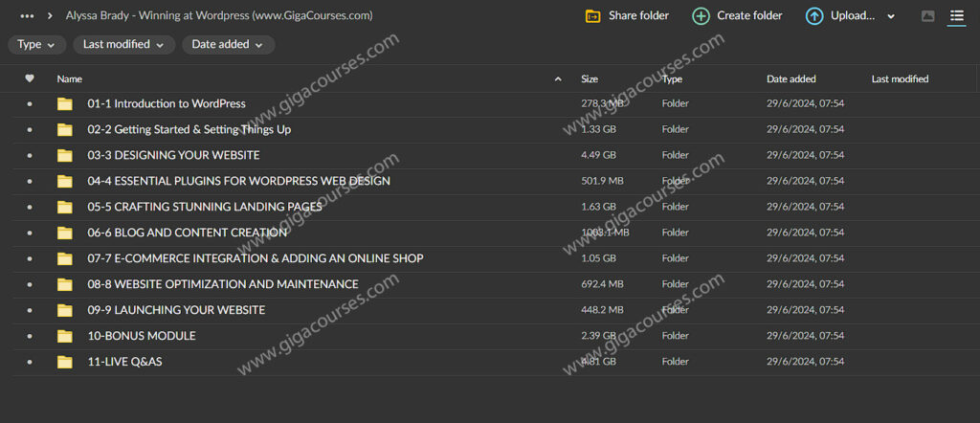This screenshot has height=423, width=980.
Task: Click the Upload arrow icon
Action: point(813,16)
